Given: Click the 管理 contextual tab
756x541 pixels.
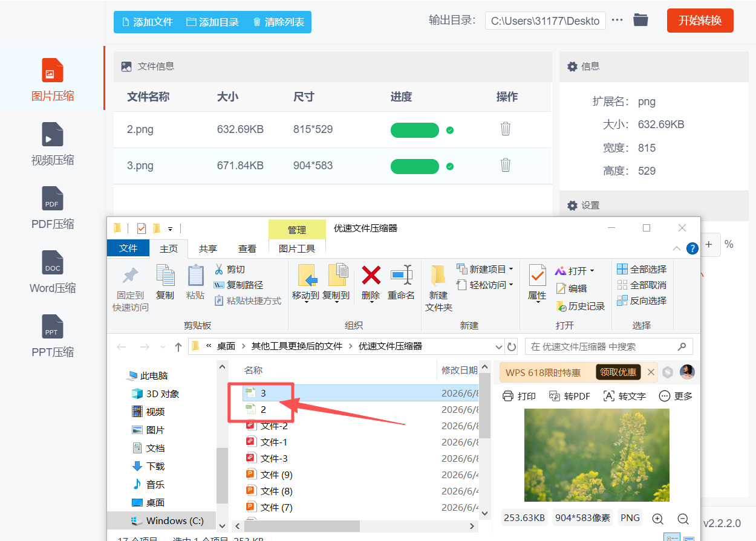Looking at the screenshot, I should [297, 230].
